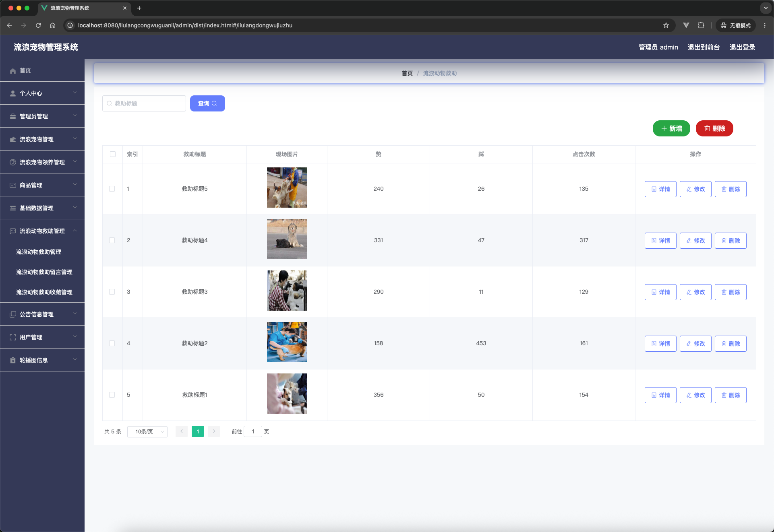
Task: Open the 救助标题2 scene photo thumbnail
Action: [287, 342]
